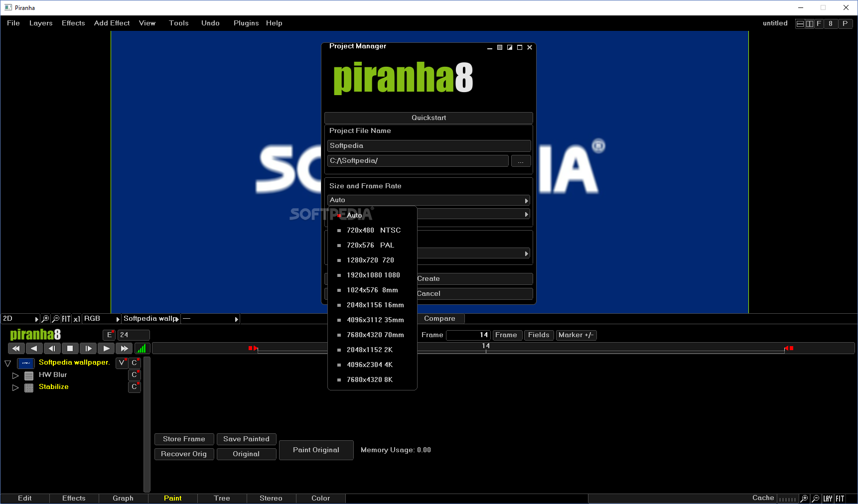Switch to the Color tab
This screenshot has height=504, width=858.
[321, 499]
